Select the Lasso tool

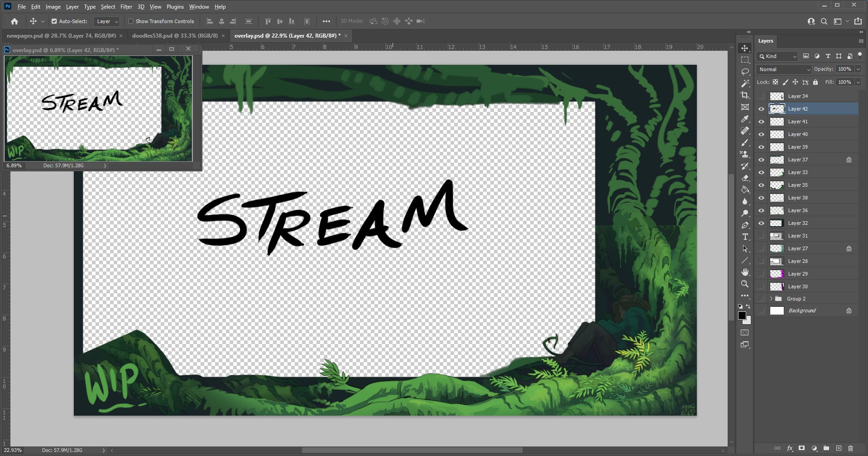[x=745, y=72]
